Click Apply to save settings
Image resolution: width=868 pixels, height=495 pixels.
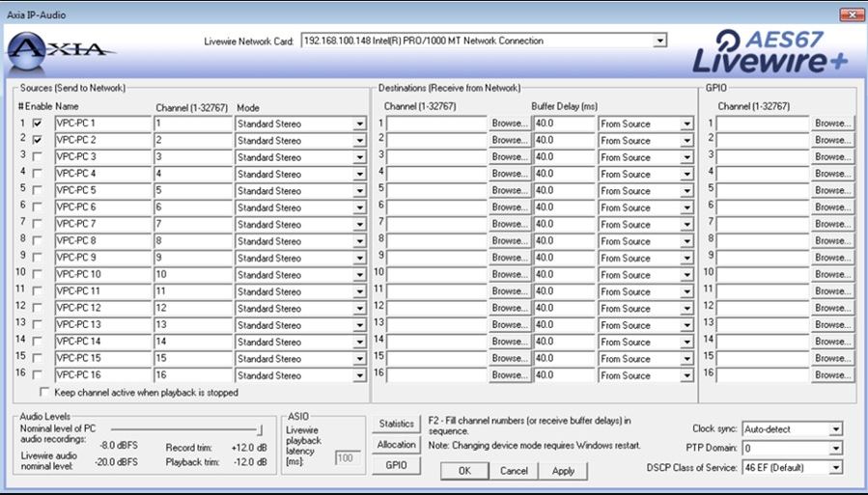[x=563, y=471]
